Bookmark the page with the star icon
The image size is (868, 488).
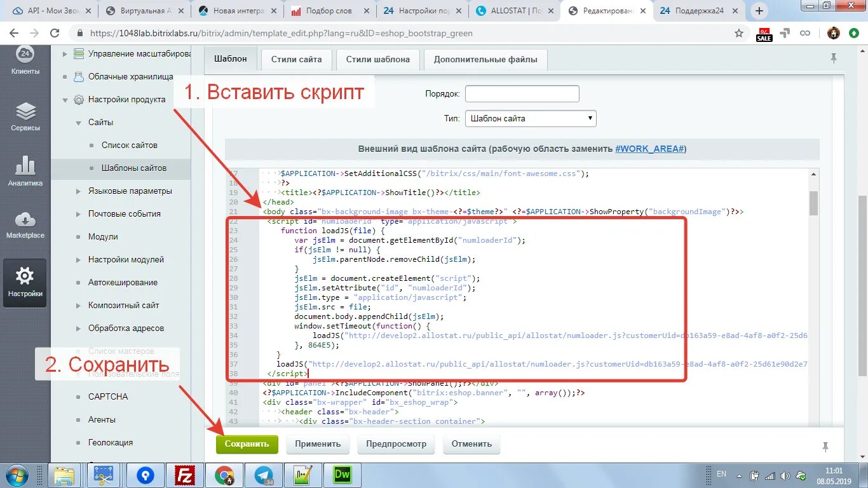coord(739,34)
